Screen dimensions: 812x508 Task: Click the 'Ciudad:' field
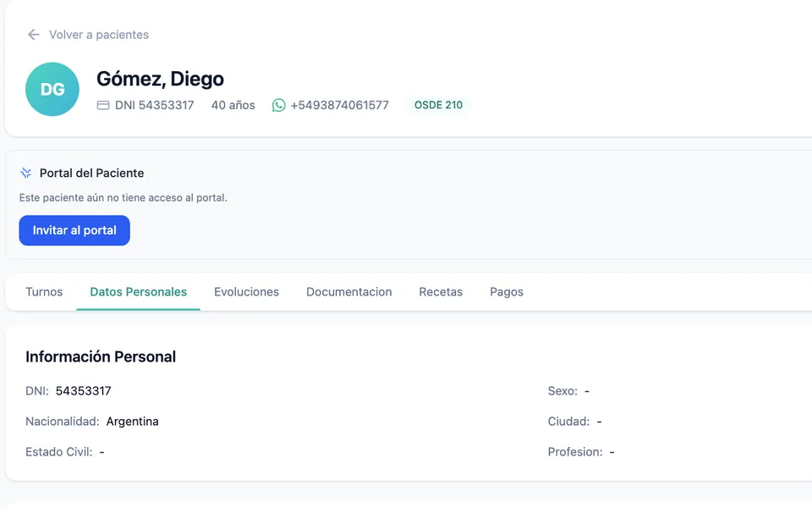[575, 422]
